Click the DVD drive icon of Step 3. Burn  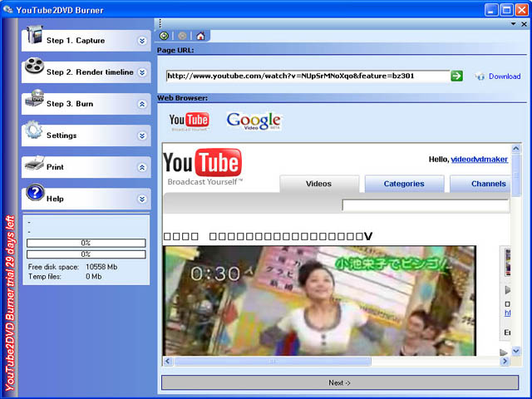35,98
